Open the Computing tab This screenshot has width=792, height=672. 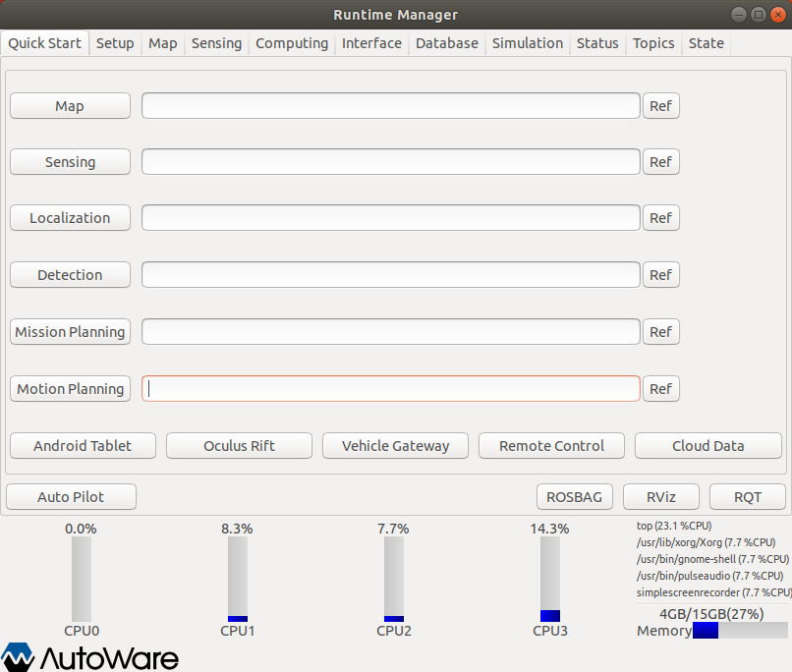tap(292, 43)
